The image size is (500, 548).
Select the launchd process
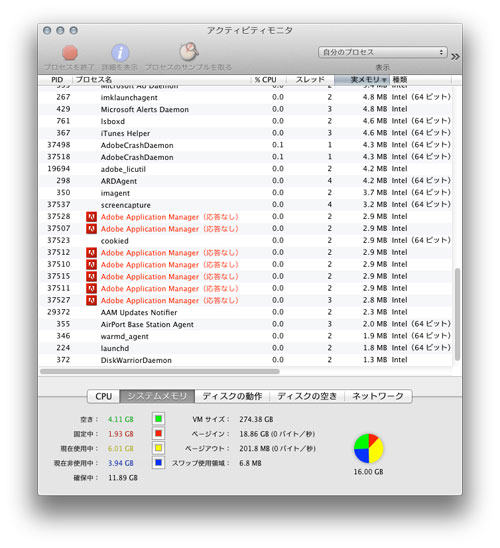click(x=245, y=348)
